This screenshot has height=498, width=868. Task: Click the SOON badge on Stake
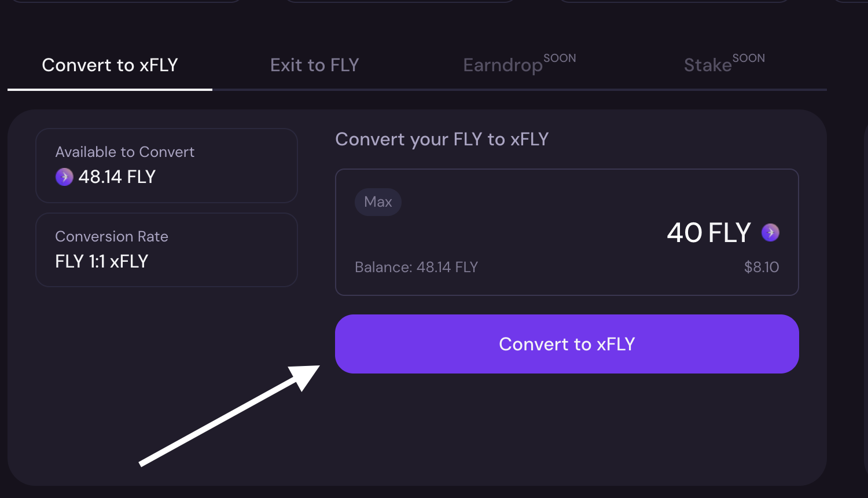pos(748,58)
